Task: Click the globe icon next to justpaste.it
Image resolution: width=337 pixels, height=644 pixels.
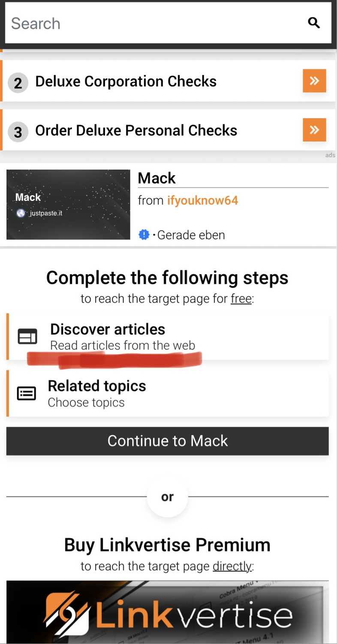Action: 21,213
